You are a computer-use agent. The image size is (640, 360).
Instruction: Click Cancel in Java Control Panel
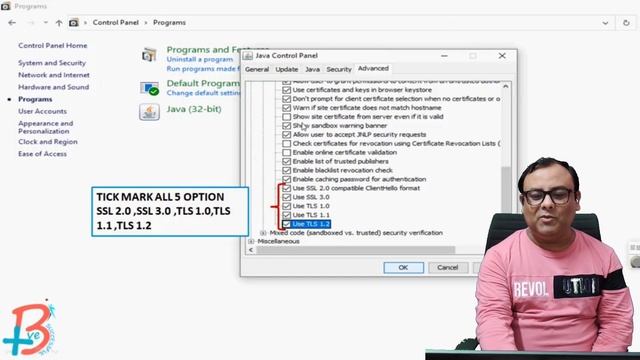point(448,268)
